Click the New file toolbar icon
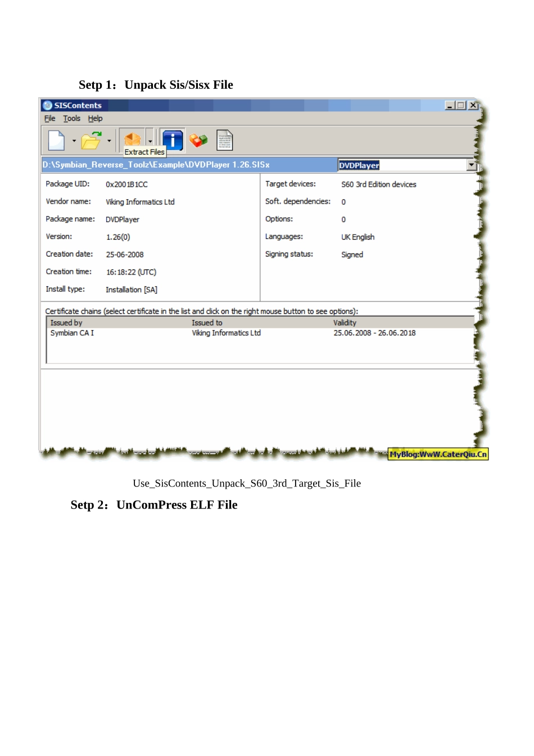 57,140
